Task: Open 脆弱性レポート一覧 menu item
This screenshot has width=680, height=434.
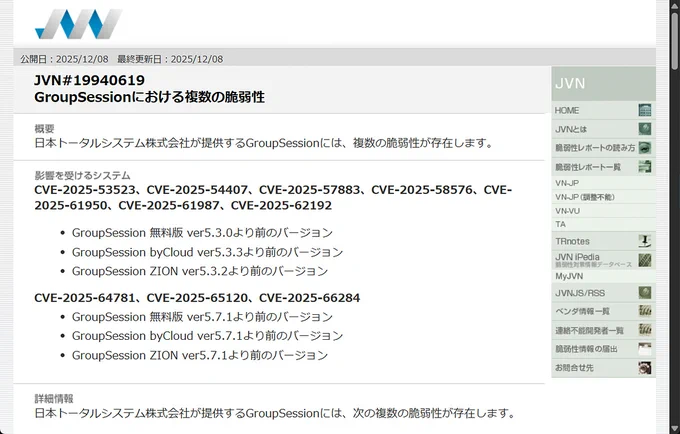Action: (x=603, y=166)
